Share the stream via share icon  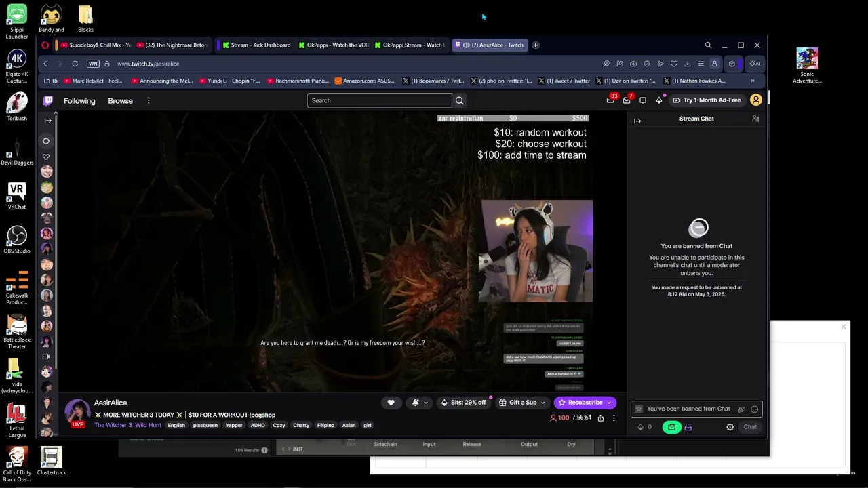click(601, 418)
